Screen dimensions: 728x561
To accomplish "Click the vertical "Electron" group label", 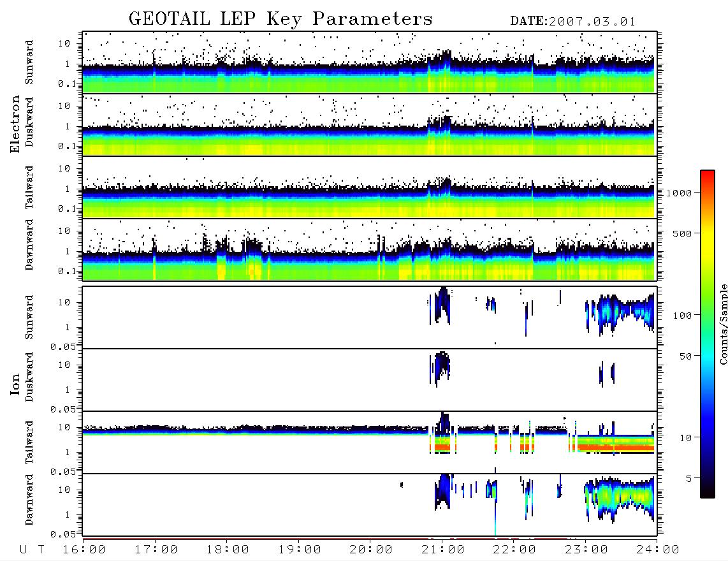I will pyautogui.click(x=15, y=124).
